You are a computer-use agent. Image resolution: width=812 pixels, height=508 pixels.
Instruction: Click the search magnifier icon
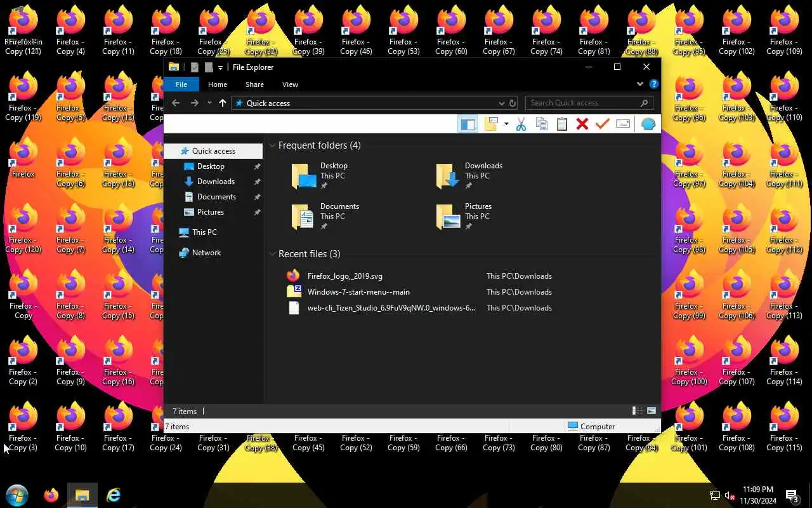pyautogui.click(x=645, y=103)
